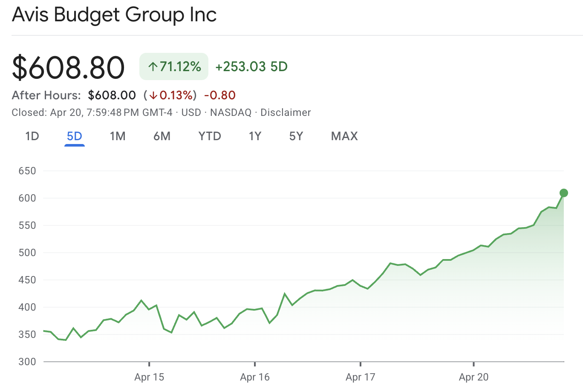Select the 5Y time range tab
Viewport: 583px width, 392px height.
tap(296, 136)
